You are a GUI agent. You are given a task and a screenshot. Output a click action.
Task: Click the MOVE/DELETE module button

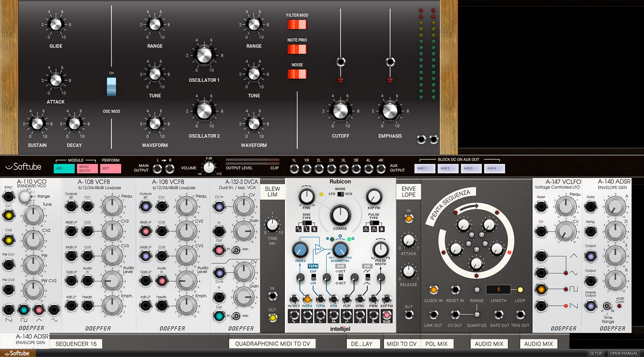(x=87, y=168)
